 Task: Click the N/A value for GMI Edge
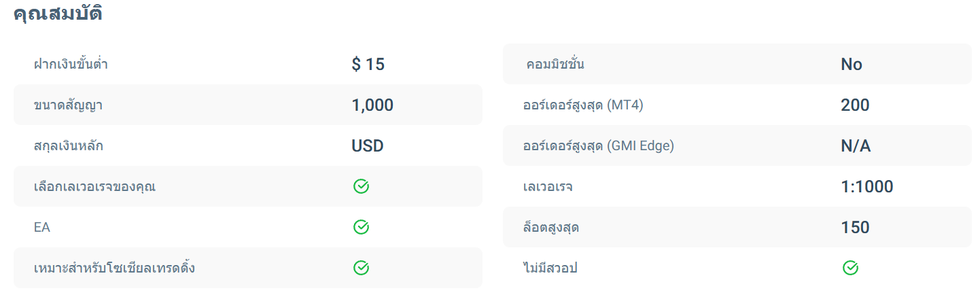pos(856,146)
